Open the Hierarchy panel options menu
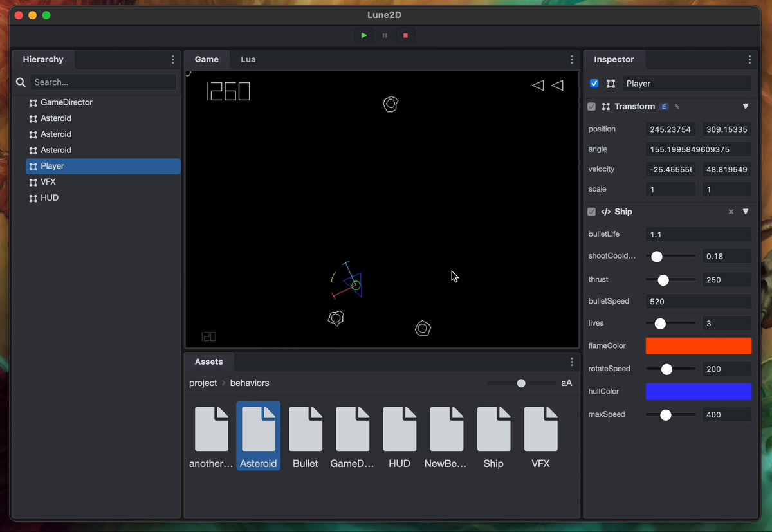 click(172, 59)
